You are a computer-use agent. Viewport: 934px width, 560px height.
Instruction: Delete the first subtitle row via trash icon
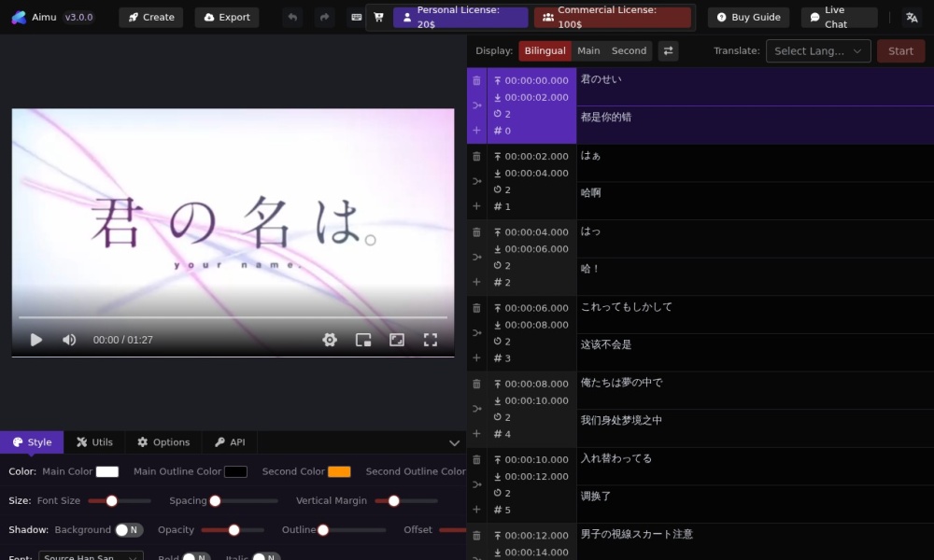coord(476,81)
